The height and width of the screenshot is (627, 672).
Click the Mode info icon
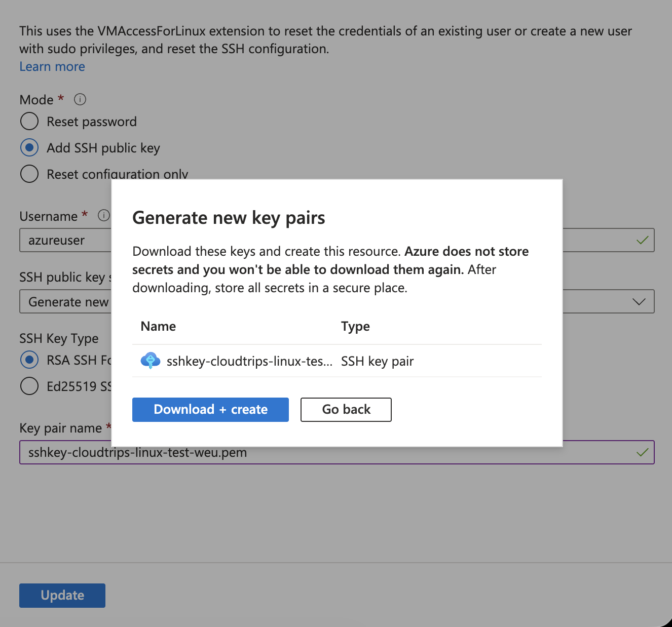click(80, 99)
